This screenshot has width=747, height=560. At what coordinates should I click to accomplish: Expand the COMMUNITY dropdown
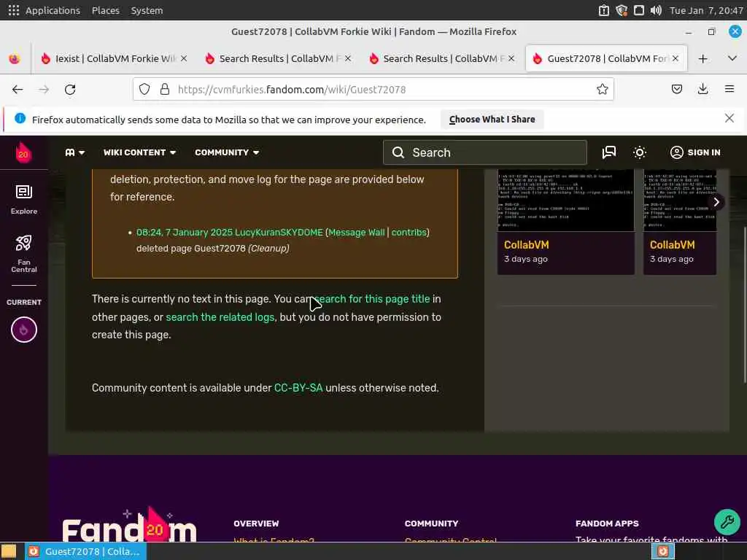(227, 152)
